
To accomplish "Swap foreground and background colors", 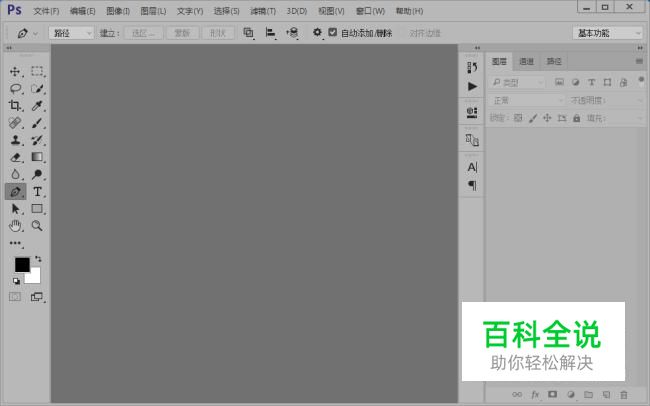I will point(38,259).
